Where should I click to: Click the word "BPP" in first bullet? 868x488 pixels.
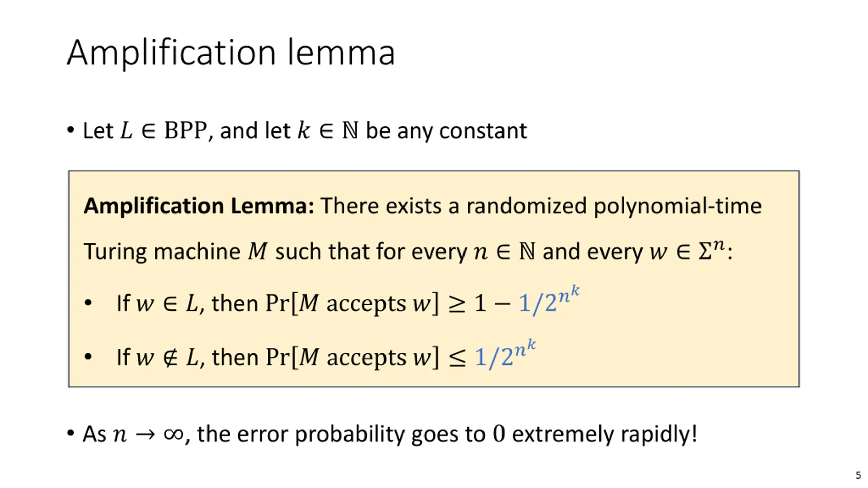(x=185, y=130)
